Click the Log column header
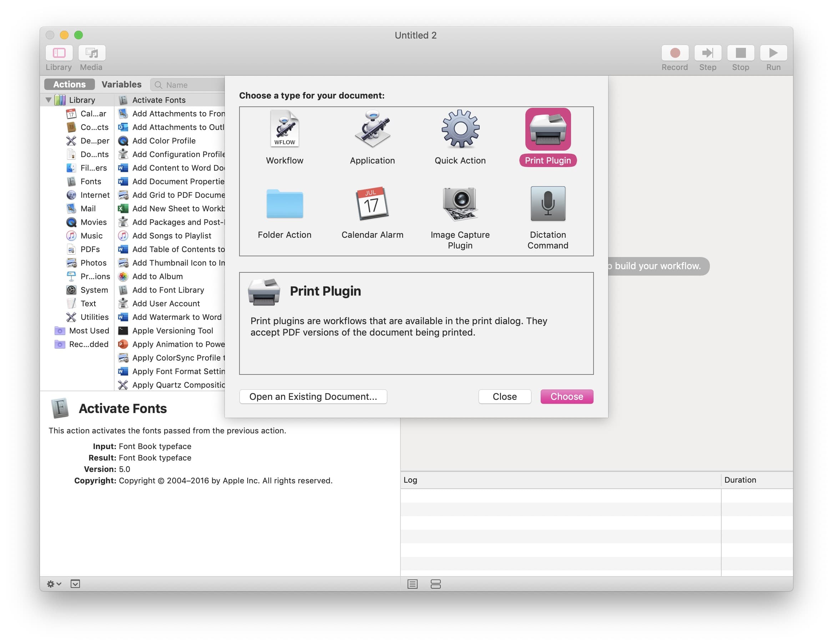The height and width of the screenshot is (644, 833). click(x=561, y=480)
